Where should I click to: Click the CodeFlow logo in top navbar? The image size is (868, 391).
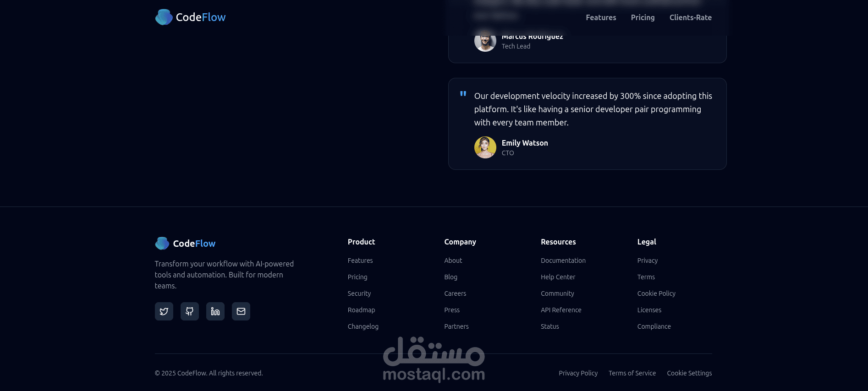pos(190,17)
